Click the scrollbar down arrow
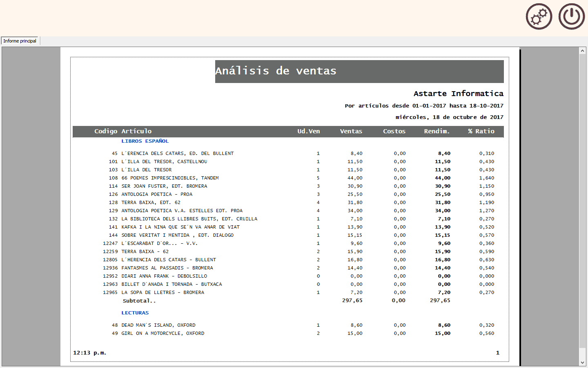Screen dimensions: 588x368 [x=583, y=363]
